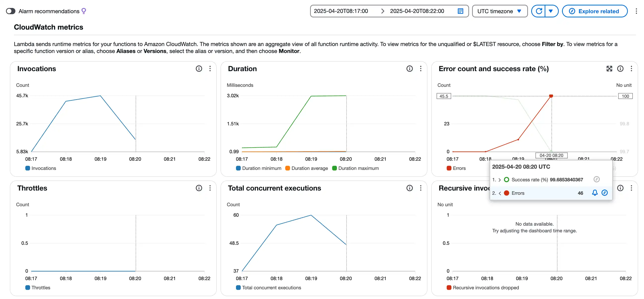
Task: Click the tooltip header 2025-04-20 08:20 UTC
Action: coord(521,167)
